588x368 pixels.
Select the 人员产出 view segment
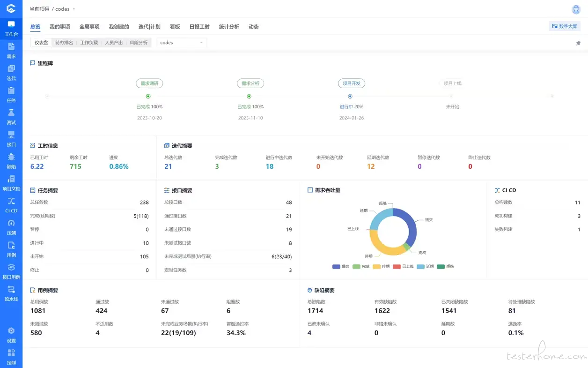point(114,43)
